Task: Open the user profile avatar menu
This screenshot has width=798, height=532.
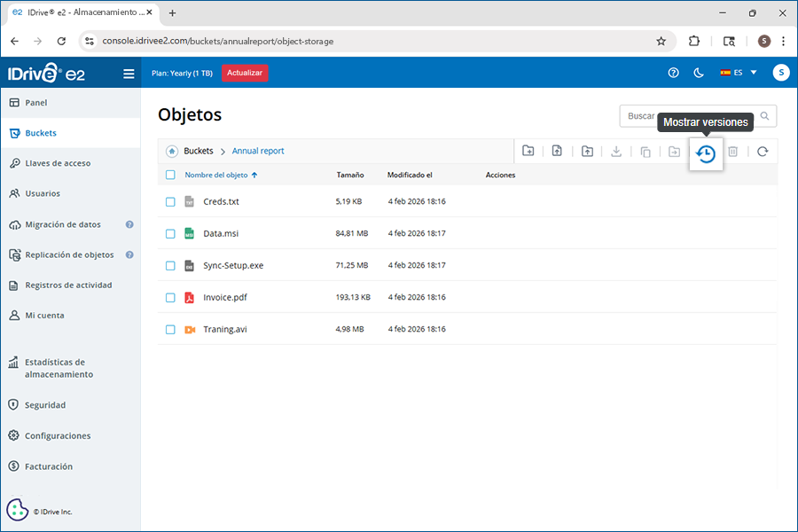Action: coord(780,73)
